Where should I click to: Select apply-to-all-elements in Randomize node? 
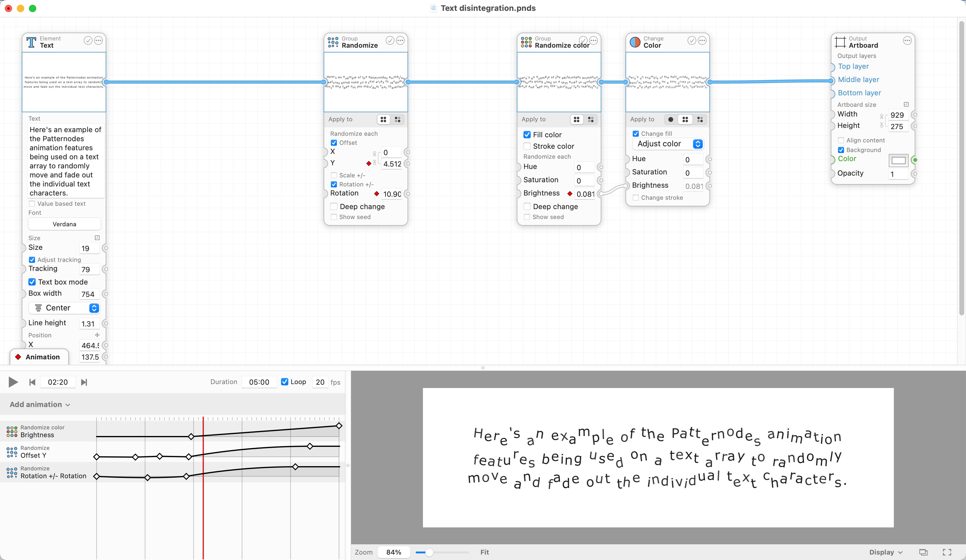(383, 119)
